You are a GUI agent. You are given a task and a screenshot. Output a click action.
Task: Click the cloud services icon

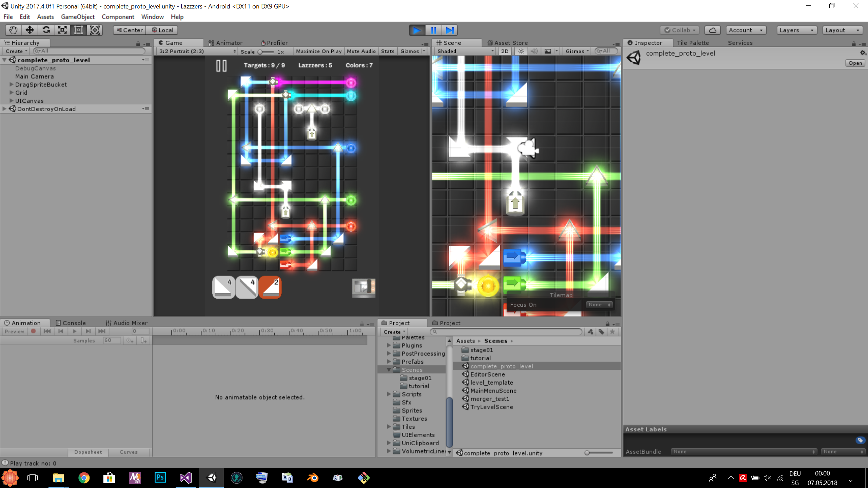(712, 30)
